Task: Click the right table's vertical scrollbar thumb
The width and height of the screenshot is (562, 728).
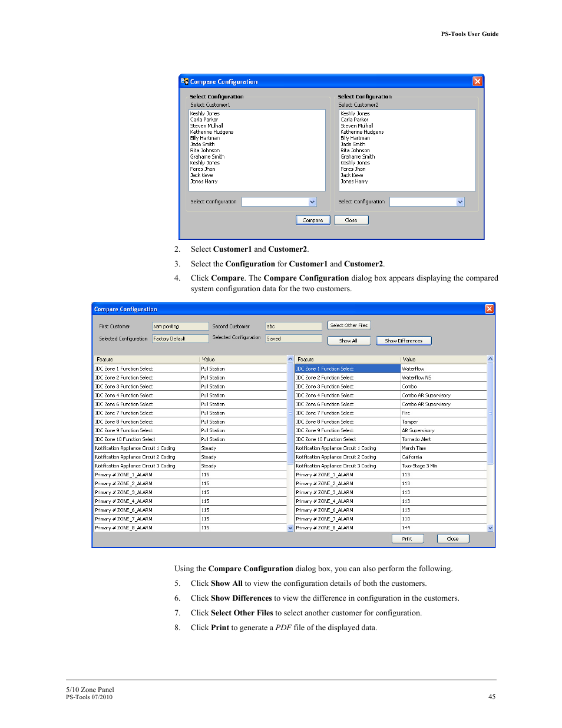Action: pos(490,413)
